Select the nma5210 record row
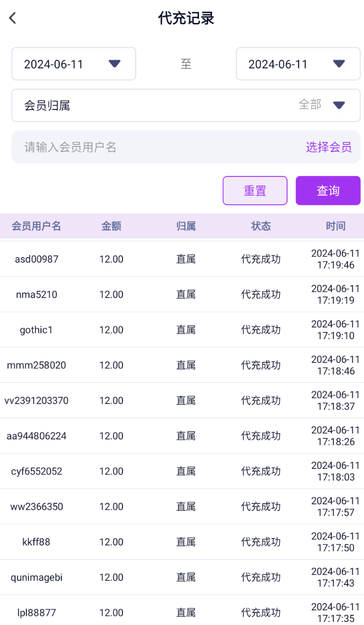 (182, 295)
